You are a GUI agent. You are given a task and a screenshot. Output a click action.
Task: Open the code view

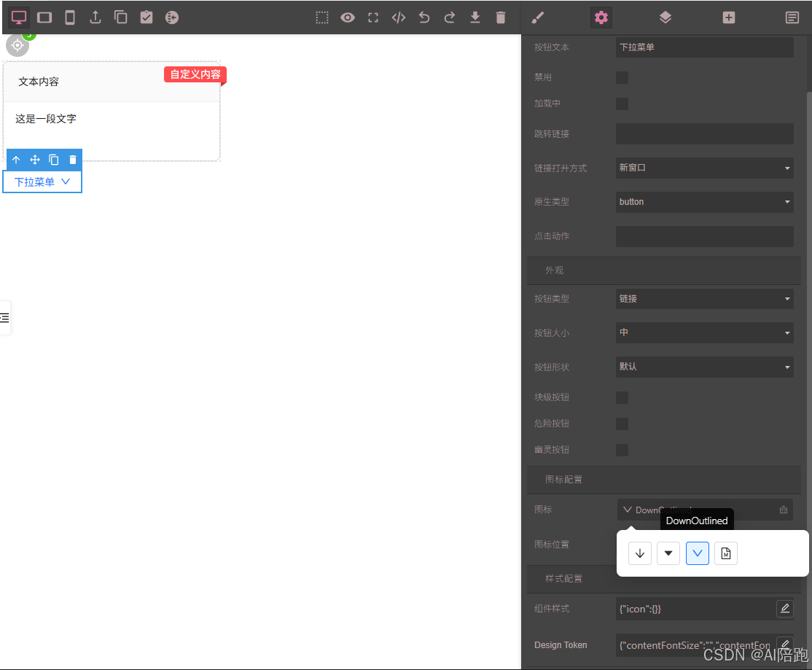tap(398, 17)
